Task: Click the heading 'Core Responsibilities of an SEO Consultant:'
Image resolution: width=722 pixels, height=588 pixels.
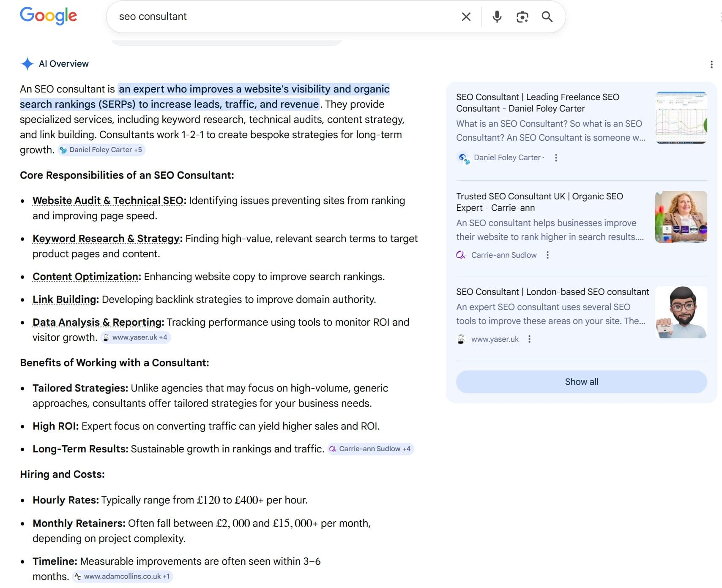Action: [127, 175]
